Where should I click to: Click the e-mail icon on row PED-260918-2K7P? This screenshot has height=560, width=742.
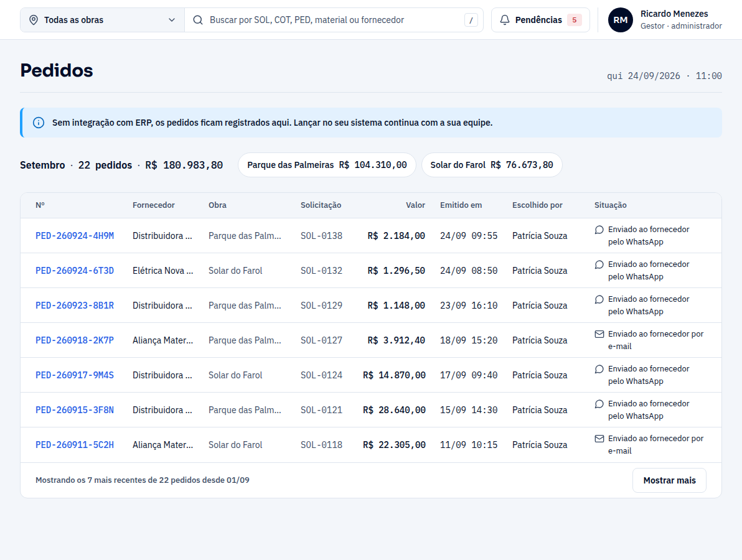coord(599,334)
